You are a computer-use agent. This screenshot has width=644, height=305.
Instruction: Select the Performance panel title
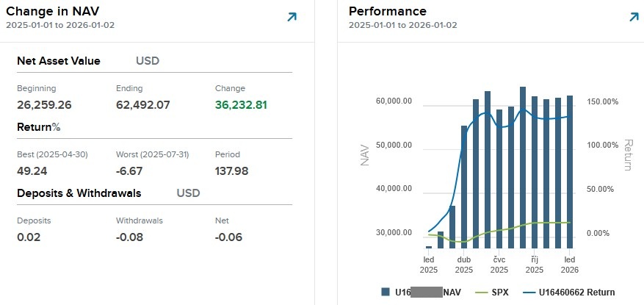point(387,11)
